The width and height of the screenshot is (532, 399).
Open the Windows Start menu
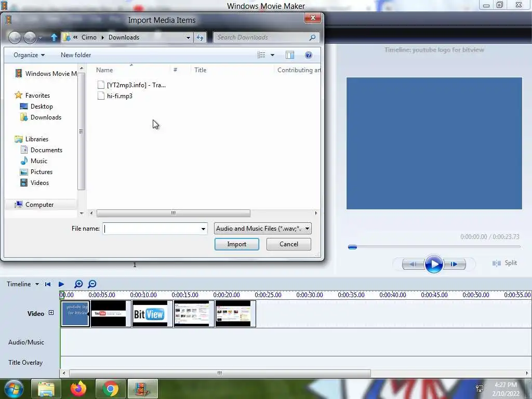click(14, 389)
